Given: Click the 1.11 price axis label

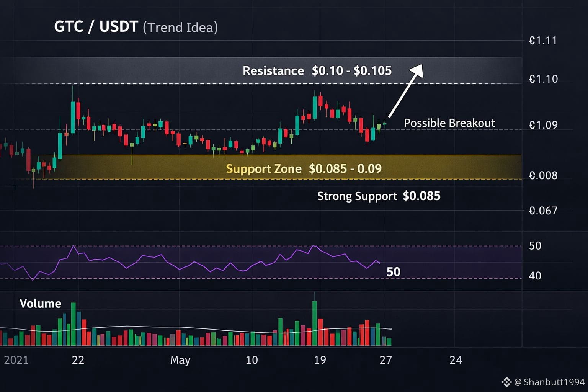Looking at the screenshot, I should 543,41.
